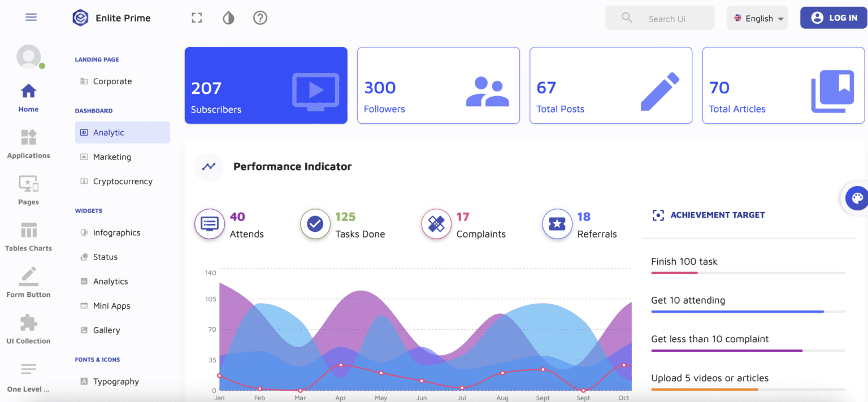Select the Form Button sidebar icon
868x402 pixels.
click(x=28, y=275)
